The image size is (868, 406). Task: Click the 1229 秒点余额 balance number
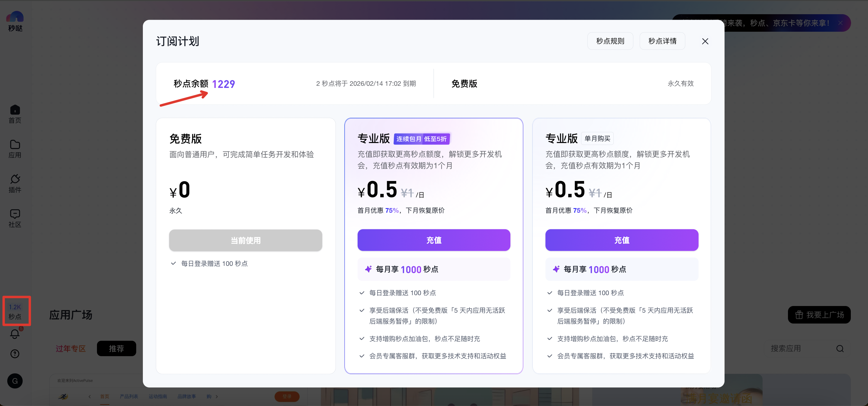pos(223,84)
